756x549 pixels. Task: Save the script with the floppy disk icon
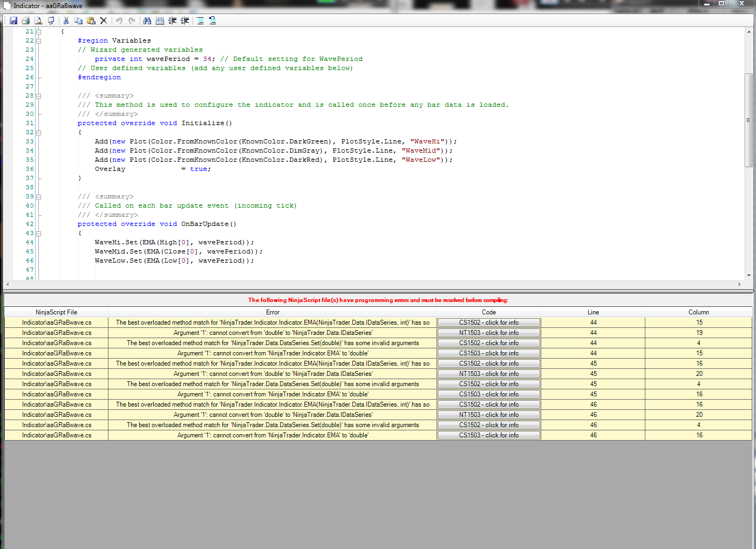[13, 20]
